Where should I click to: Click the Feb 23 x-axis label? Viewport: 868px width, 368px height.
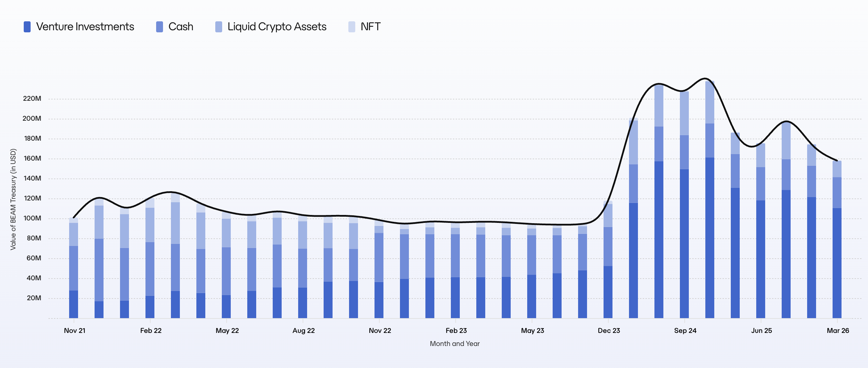pyautogui.click(x=456, y=331)
